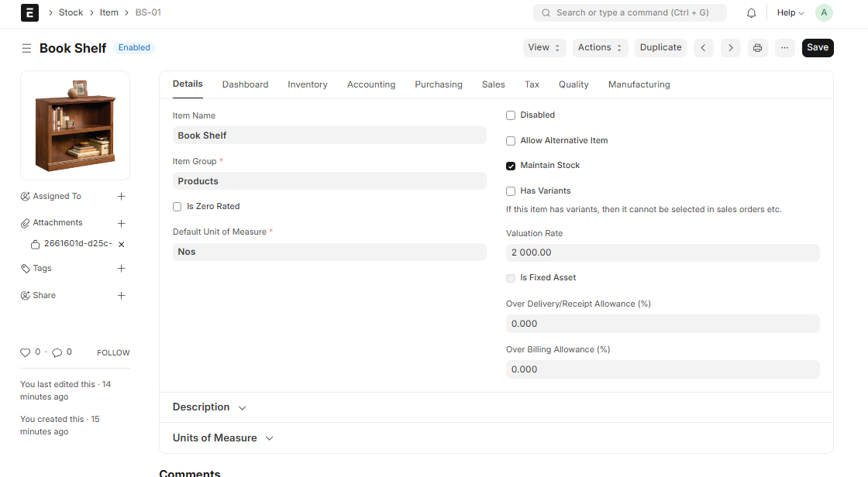Open Default Unit of Measure field
Image resolution: width=868 pixels, height=477 pixels.
click(x=329, y=252)
